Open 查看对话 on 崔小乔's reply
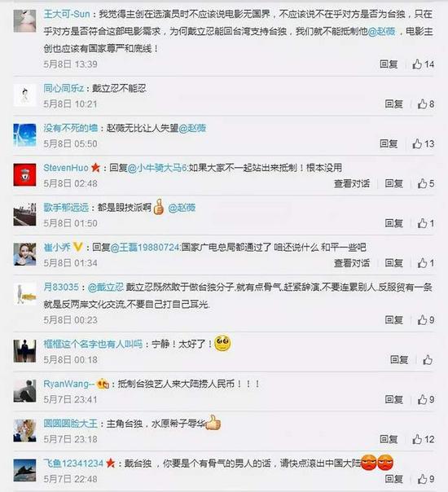Image resolution: width=448 pixels, height=492 pixels. (352, 263)
